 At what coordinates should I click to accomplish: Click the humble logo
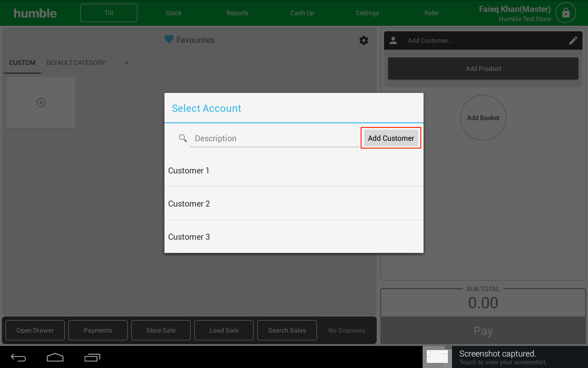[35, 13]
